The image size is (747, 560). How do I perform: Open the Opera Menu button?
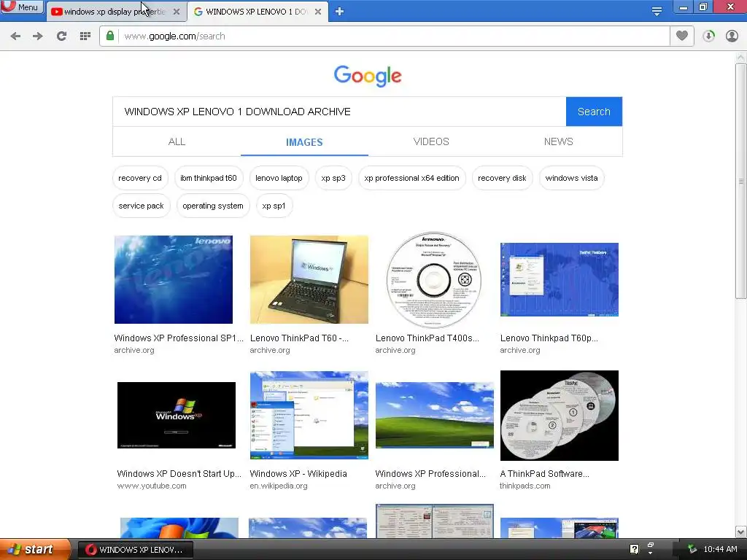tap(21, 7)
